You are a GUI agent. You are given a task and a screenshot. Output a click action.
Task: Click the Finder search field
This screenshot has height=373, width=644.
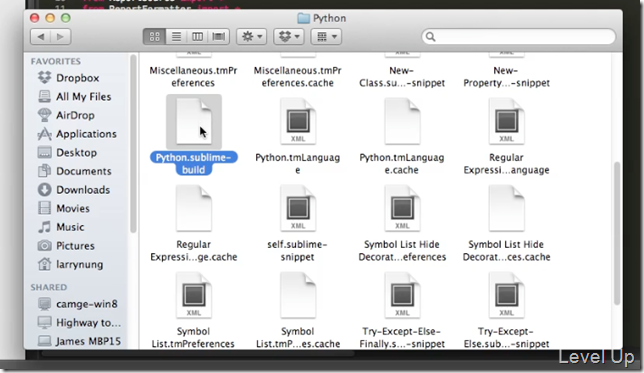click(519, 37)
